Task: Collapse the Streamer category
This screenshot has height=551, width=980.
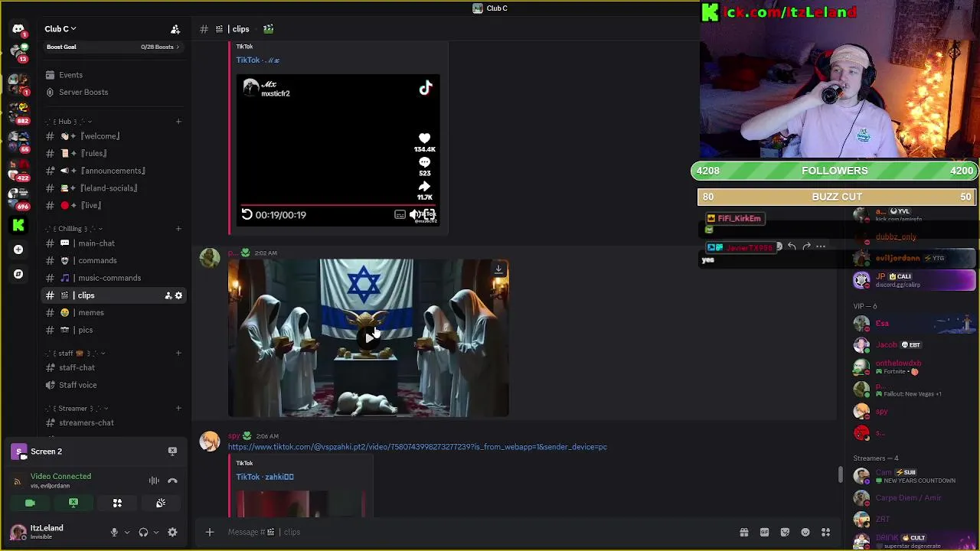Action: pos(77,409)
